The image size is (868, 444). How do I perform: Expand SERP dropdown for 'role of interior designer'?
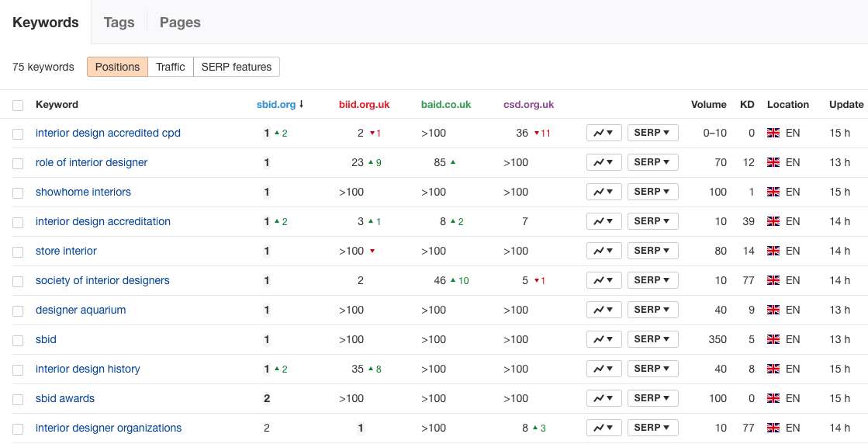(652, 162)
